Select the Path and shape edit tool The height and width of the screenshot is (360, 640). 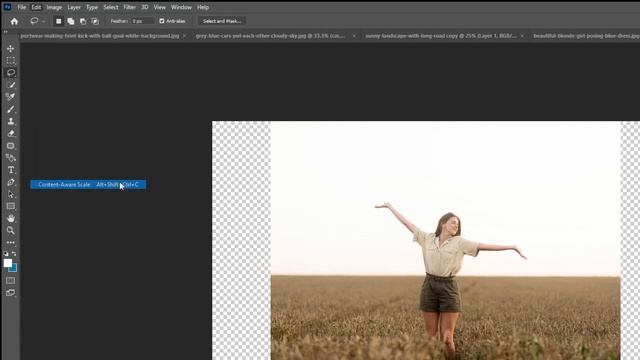pyautogui.click(x=11, y=158)
